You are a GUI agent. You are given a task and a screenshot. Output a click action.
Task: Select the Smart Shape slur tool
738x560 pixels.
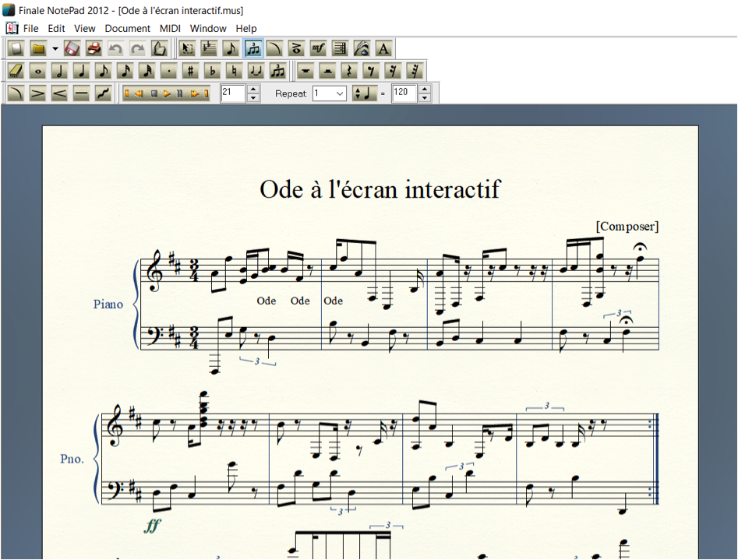[x=17, y=93]
